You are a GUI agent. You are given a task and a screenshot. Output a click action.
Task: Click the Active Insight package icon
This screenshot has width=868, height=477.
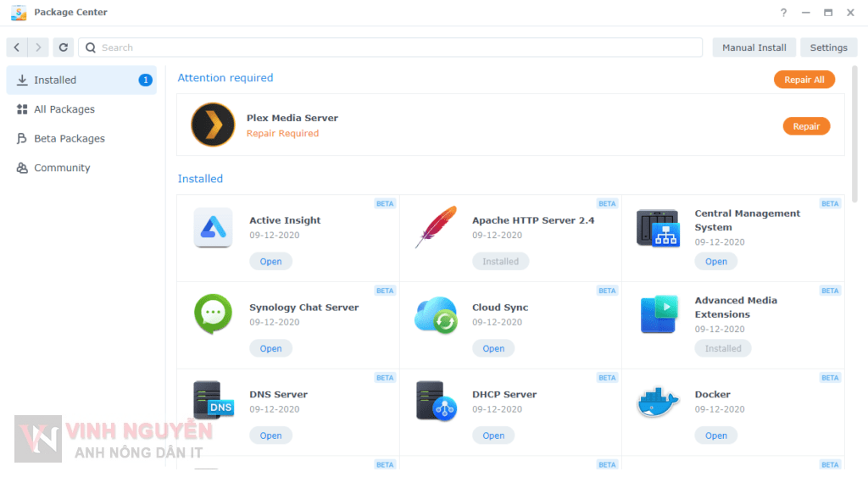point(213,228)
